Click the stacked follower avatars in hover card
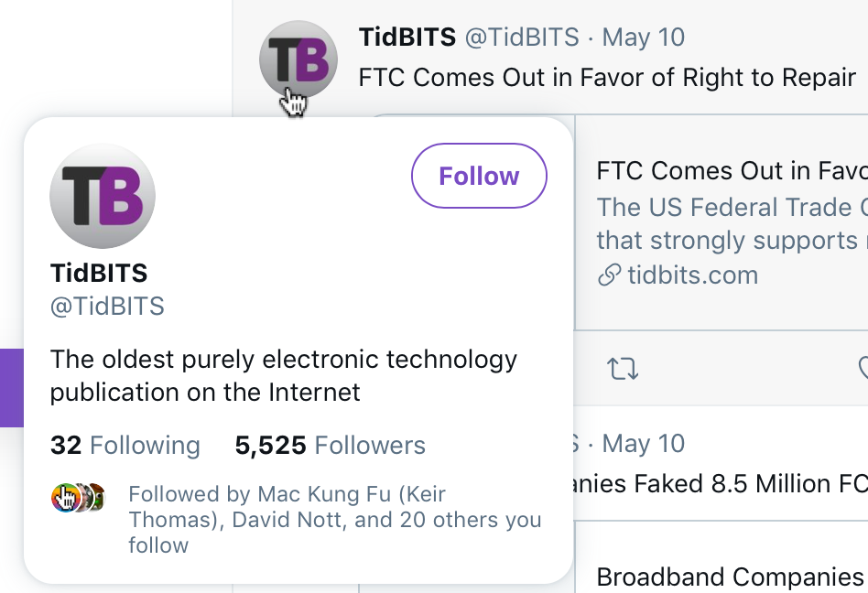 pyautogui.click(x=78, y=498)
